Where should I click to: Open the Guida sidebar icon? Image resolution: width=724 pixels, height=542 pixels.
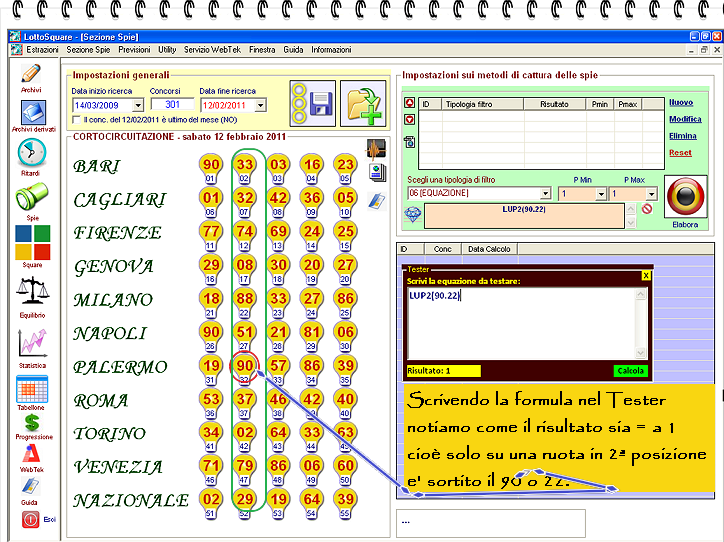point(30,487)
